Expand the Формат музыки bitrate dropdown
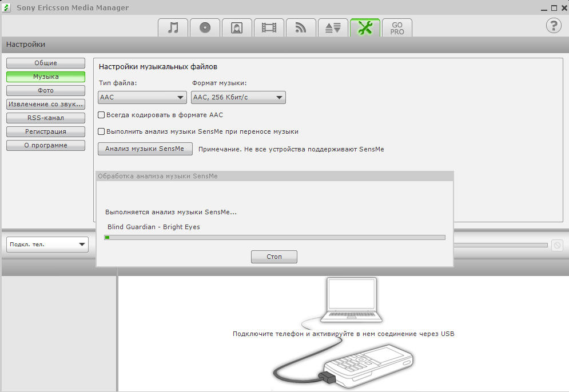The image size is (569, 392). pos(238,97)
